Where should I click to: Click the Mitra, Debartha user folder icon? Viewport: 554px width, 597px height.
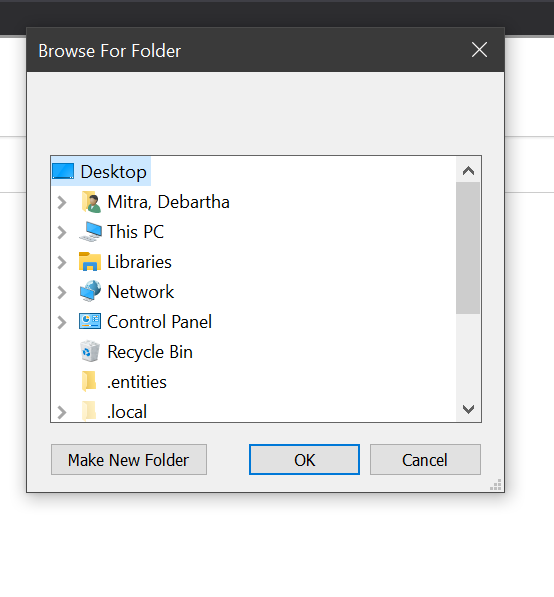91,202
